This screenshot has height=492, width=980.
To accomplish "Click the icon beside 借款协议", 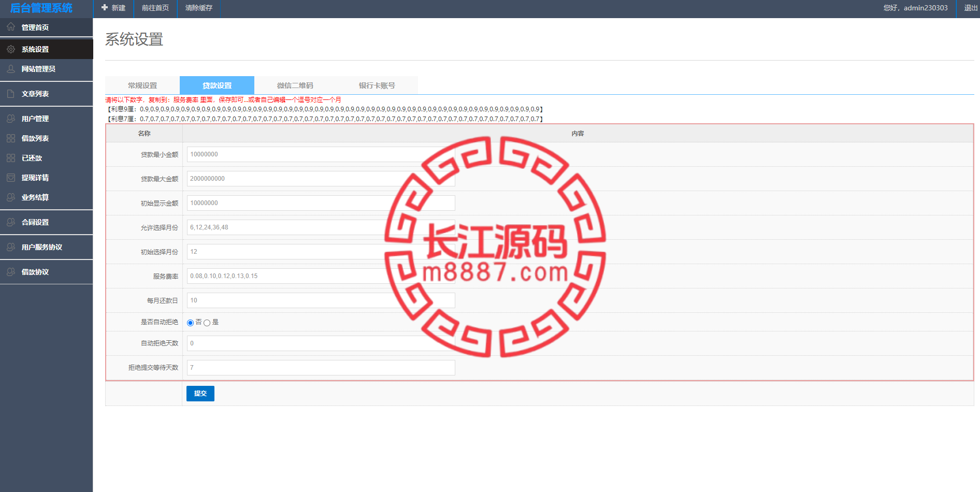I will point(11,272).
